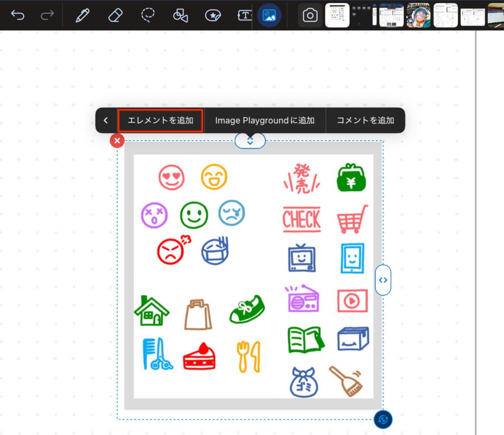Open the camera capture button

[x=310, y=16]
